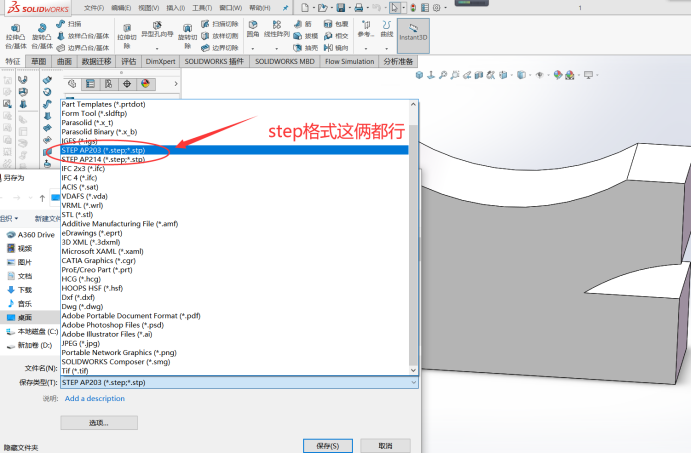Click the Revolved Boss/Base (旋转凸台/基体) tool
Image resolution: width=691 pixels, height=454 pixels.
click(x=42, y=36)
